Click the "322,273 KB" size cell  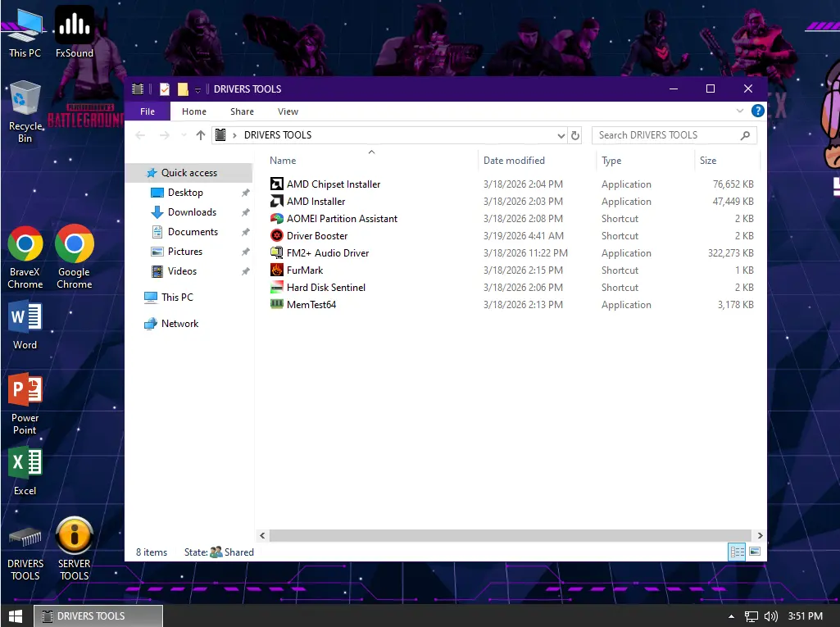[731, 253]
